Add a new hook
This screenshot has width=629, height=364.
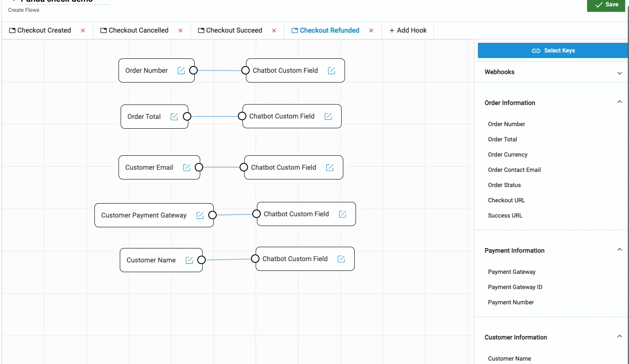click(408, 30)
